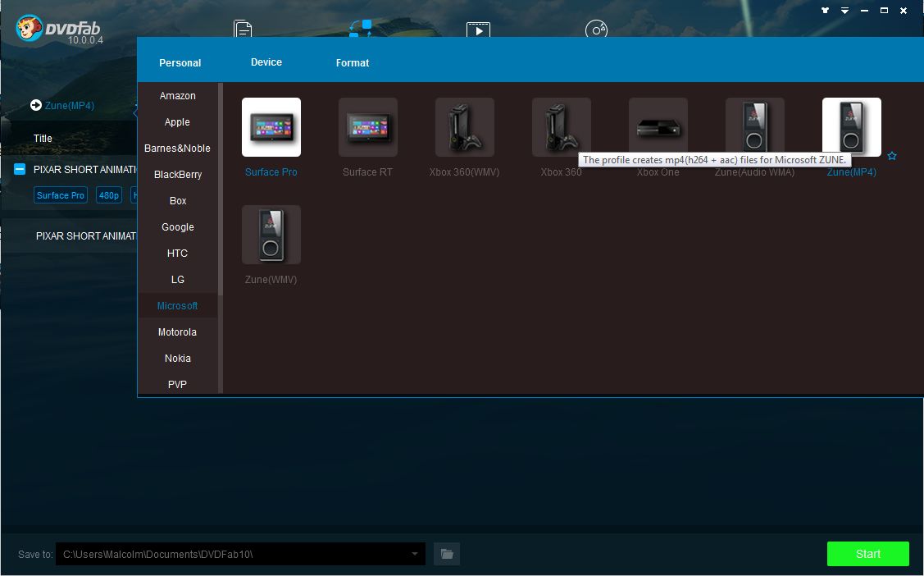Choose the Xbox 360 device thumbnail

point(561,127)
